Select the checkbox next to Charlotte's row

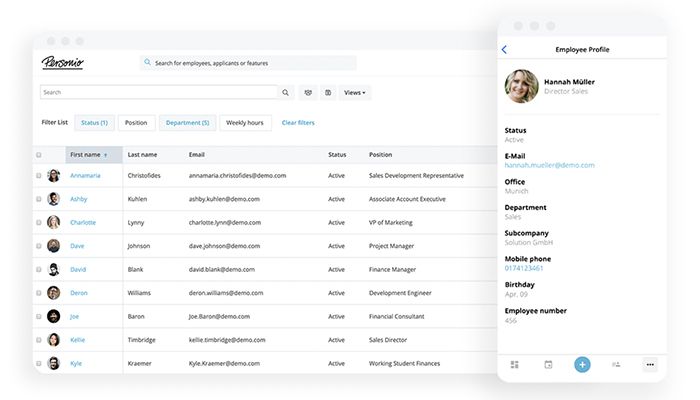[x=39, y=222]
